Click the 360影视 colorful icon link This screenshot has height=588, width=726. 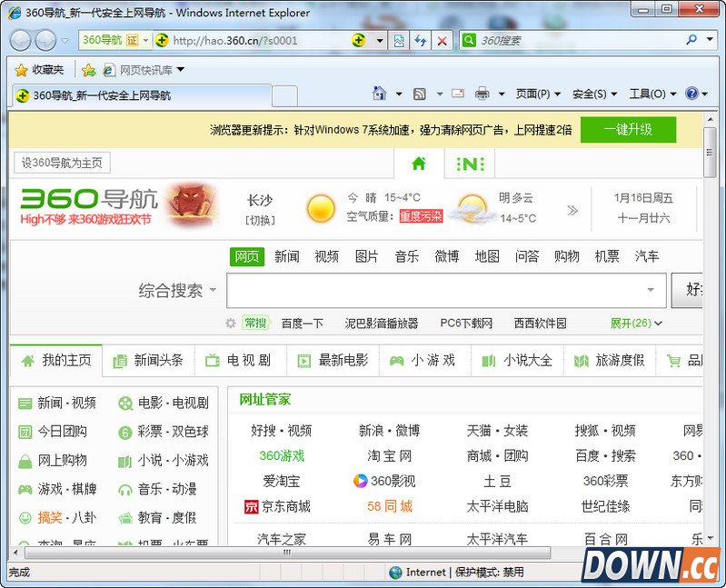(x=384, y=481)
